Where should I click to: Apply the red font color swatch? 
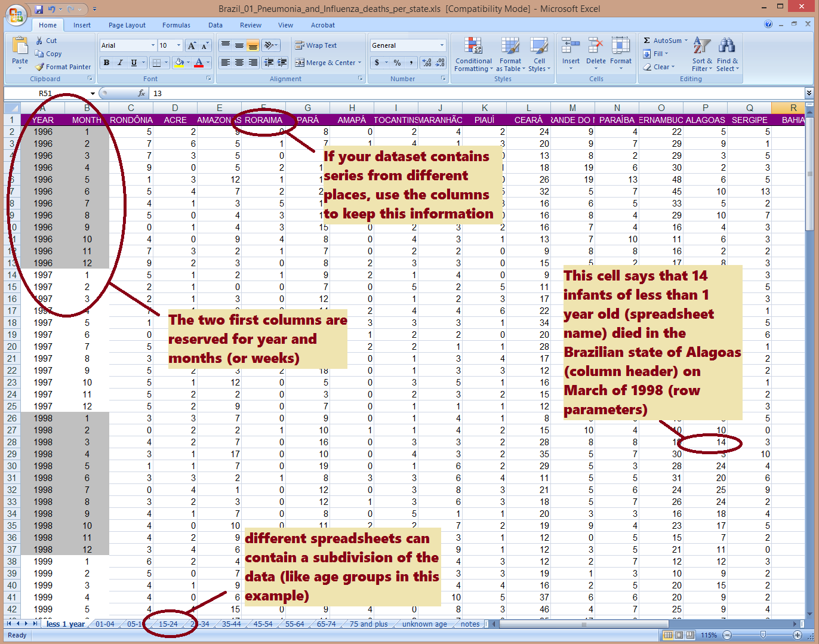pos(199,63)
